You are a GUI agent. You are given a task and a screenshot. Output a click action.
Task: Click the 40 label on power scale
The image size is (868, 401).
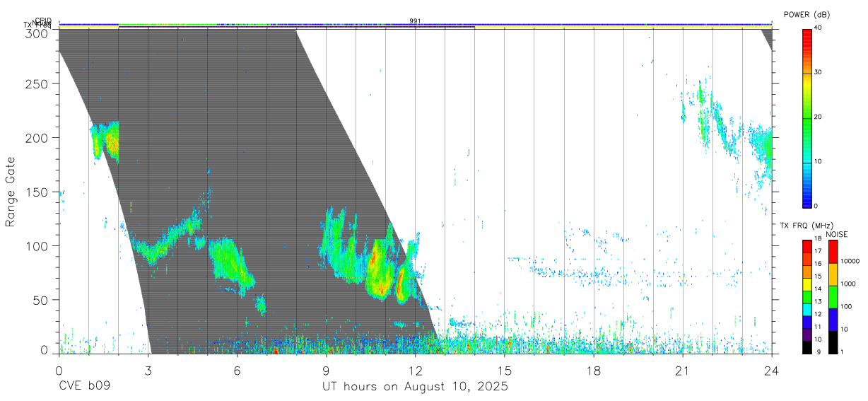(x=819, y=28)
